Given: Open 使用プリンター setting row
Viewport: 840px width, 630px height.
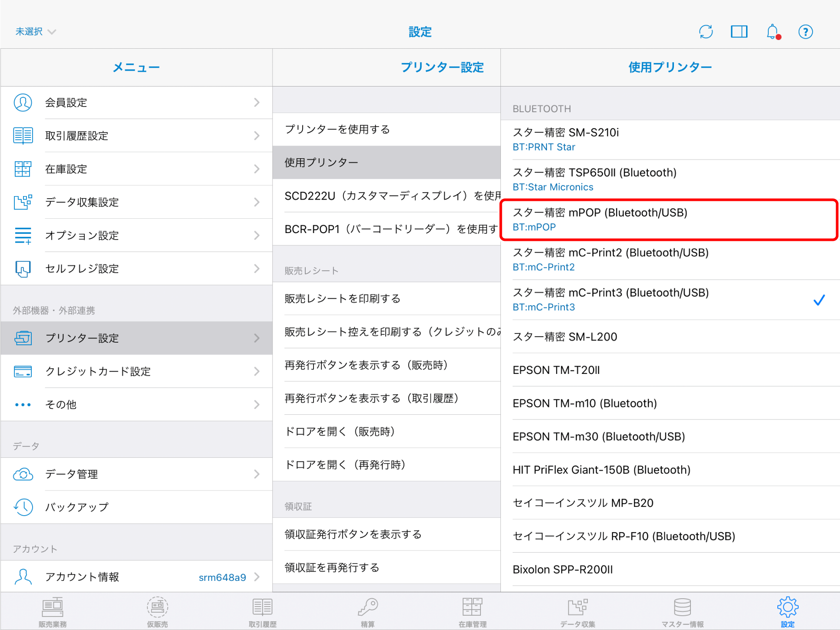Looking at the screenshot, I should [387, 163].
